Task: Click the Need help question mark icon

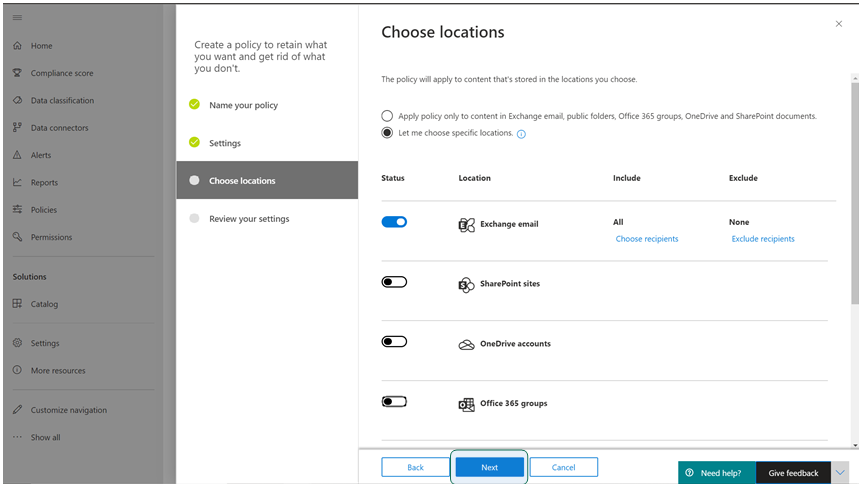Action: pyautogui.click(x=689, y=473)
